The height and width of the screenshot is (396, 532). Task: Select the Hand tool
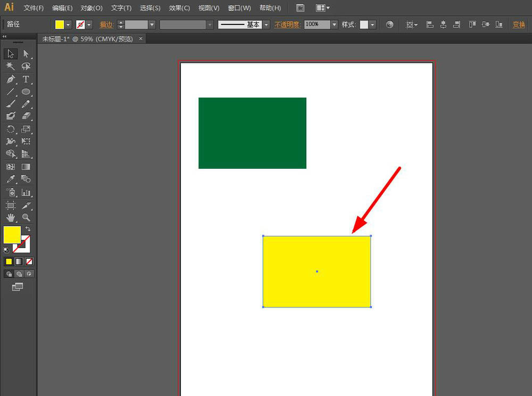pos(11,218)
